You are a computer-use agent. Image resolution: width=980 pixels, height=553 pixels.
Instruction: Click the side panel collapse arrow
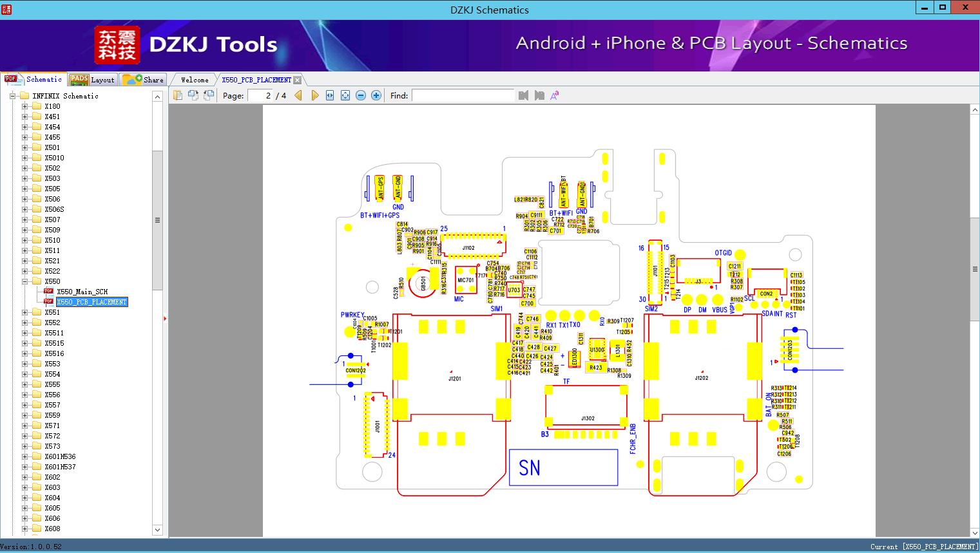[x=165, y=319]
